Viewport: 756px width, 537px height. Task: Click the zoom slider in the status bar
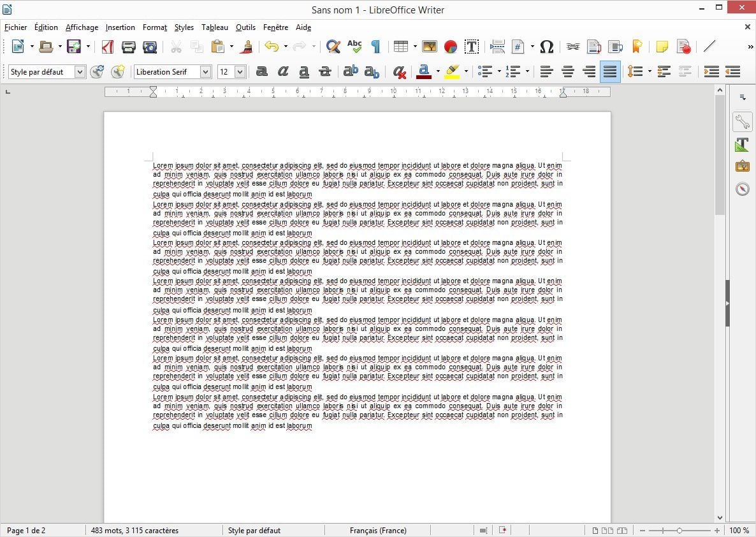click(680, 531)
